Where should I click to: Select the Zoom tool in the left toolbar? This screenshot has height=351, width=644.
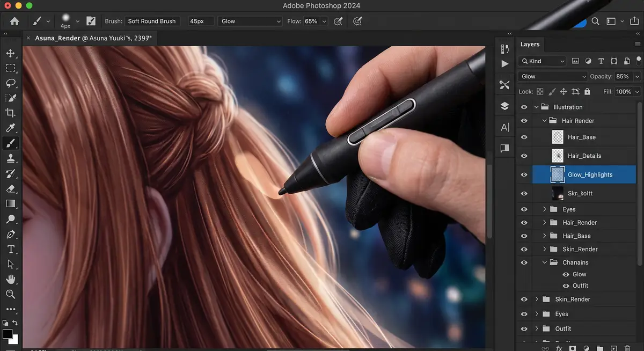10,294
